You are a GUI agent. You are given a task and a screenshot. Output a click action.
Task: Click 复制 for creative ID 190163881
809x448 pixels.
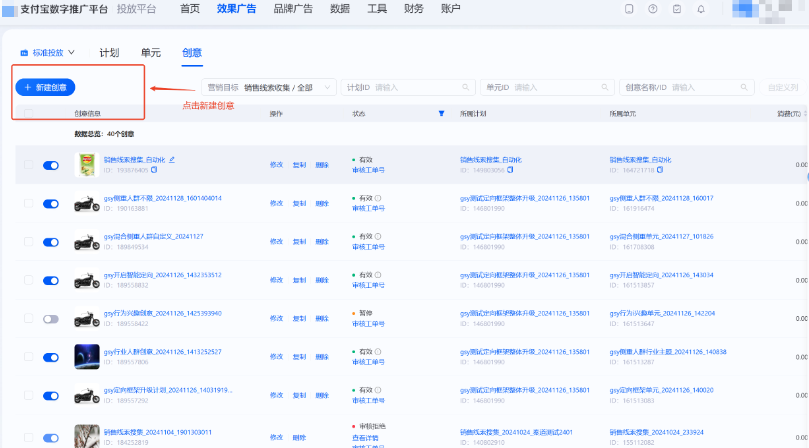pyautogui.click(x=299, y=203)
